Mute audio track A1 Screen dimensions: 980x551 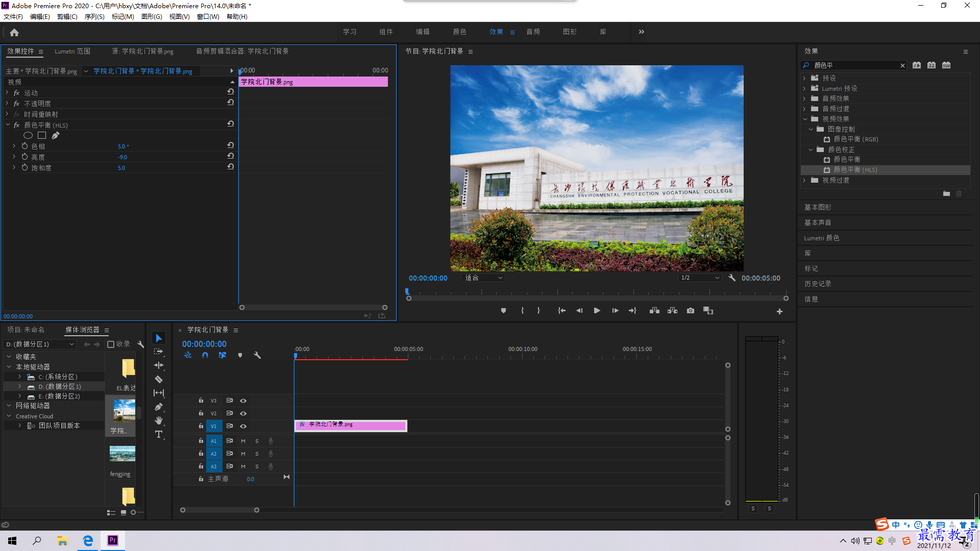tap(243, 441)
